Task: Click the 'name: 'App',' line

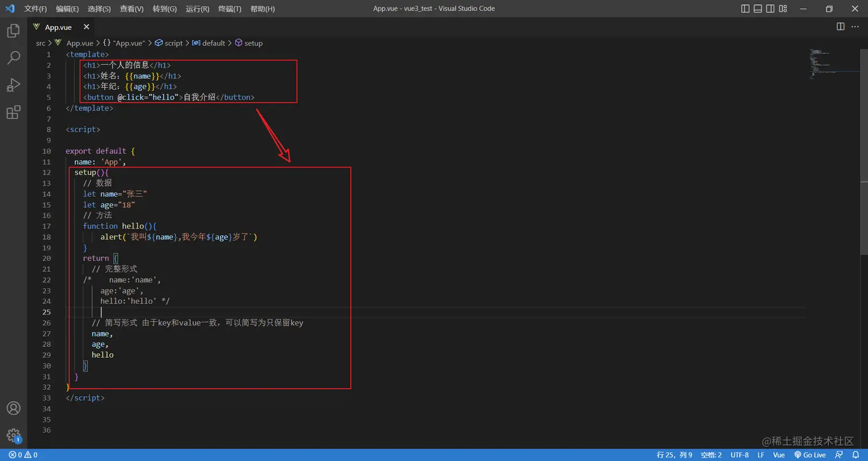Action: (100, 162)
